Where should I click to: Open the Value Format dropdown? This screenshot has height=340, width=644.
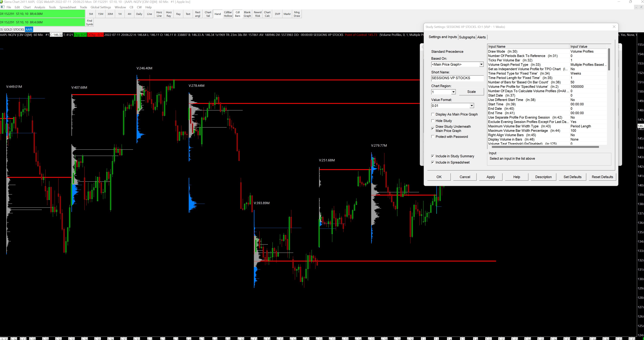tap(471, 106)
